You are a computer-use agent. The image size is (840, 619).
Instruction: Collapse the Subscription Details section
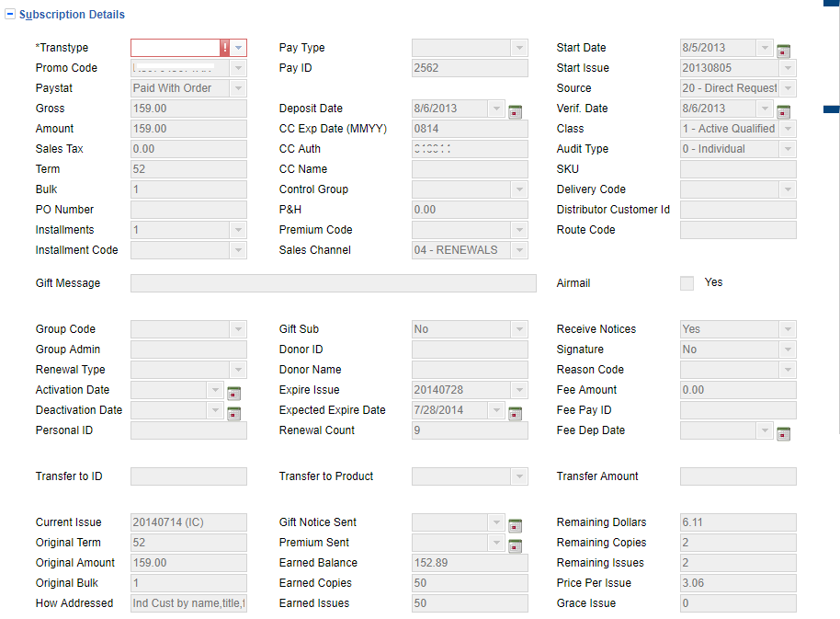point(10,15)
